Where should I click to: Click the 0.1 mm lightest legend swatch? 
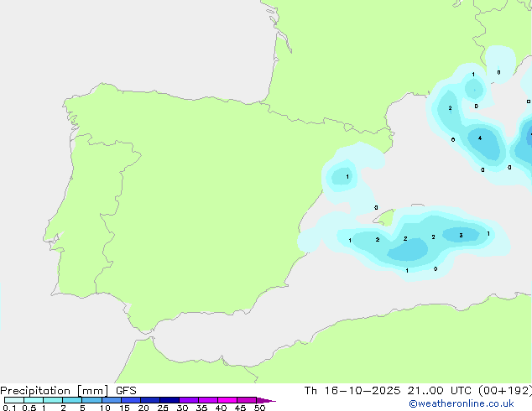click(14, 400)
